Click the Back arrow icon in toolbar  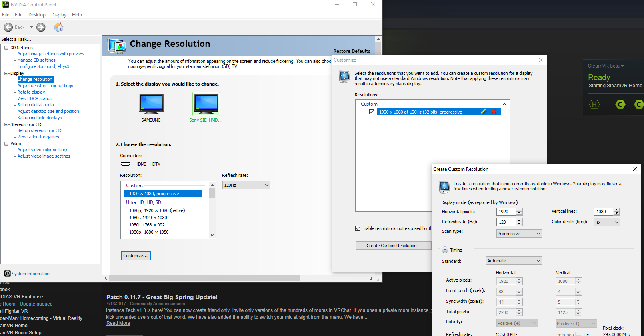click(x=8, y=27)
